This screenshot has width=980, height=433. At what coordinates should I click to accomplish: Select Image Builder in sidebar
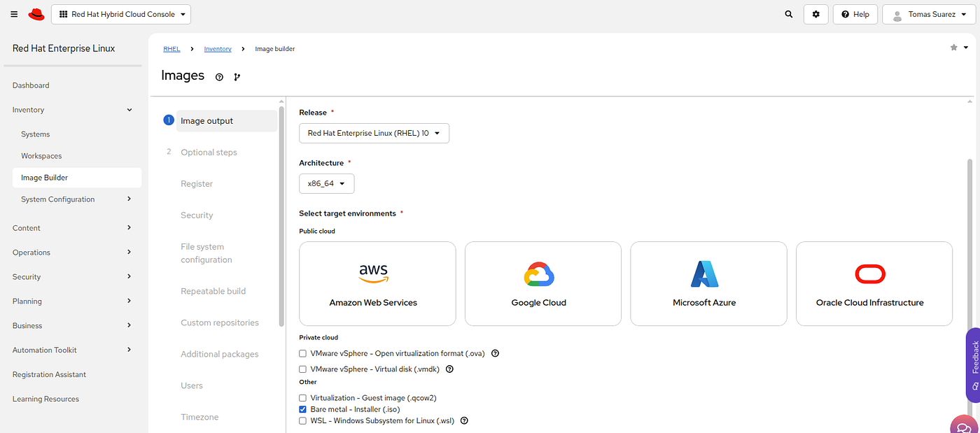click(x=77, y=178)
